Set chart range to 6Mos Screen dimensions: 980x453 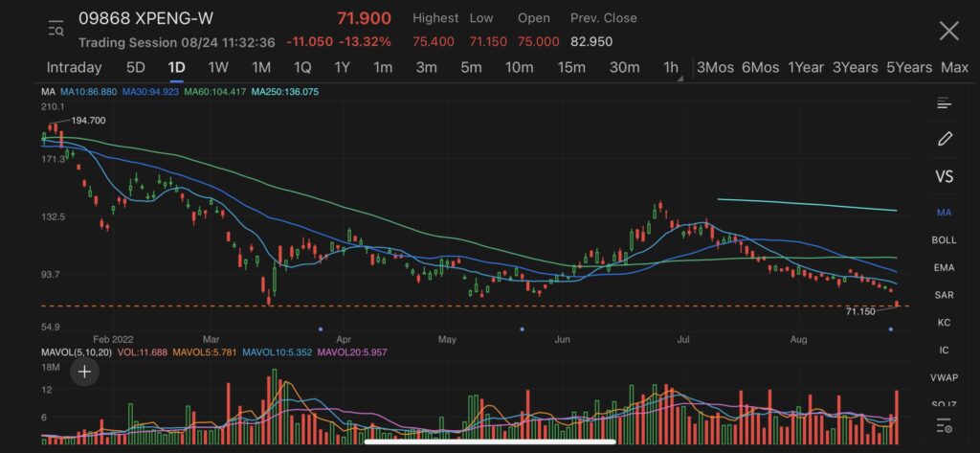[760, 68]
